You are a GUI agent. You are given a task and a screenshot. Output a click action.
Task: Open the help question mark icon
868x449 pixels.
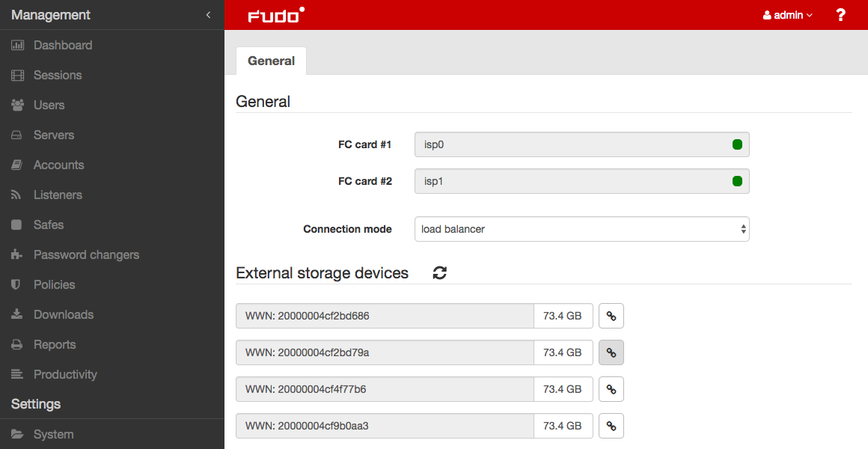840,15
